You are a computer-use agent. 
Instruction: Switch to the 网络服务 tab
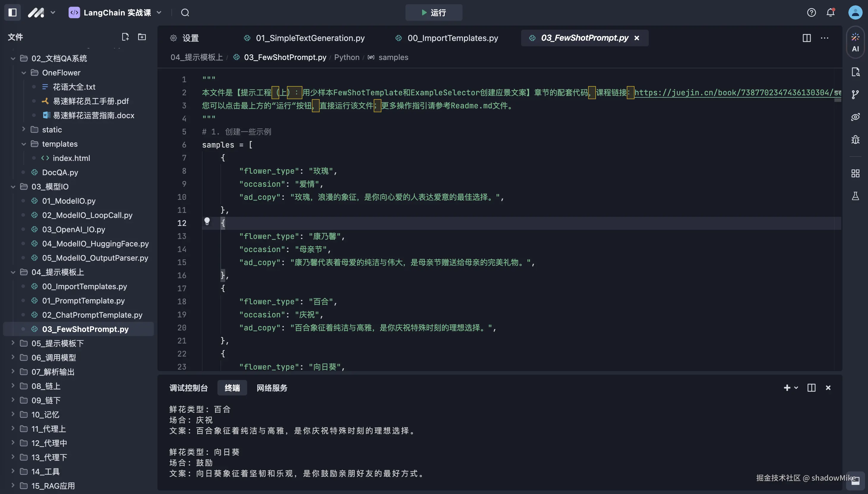coord(272,388)
